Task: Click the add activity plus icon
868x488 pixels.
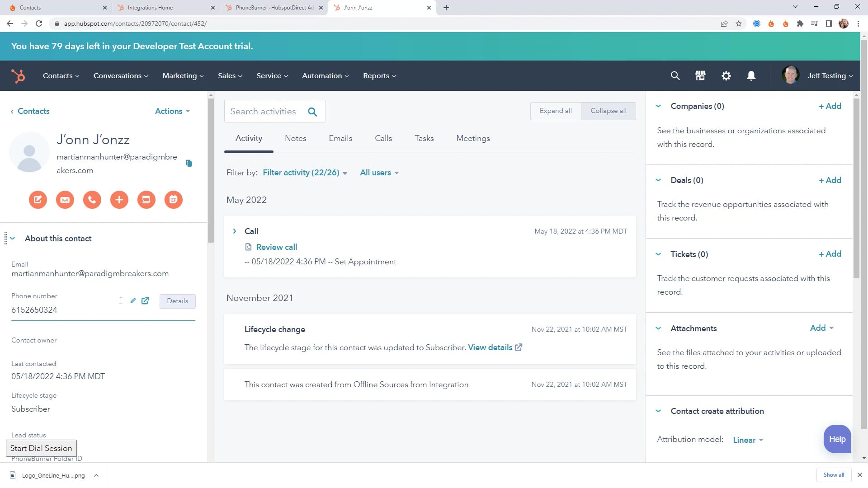Action: click(x=118, y=199)
